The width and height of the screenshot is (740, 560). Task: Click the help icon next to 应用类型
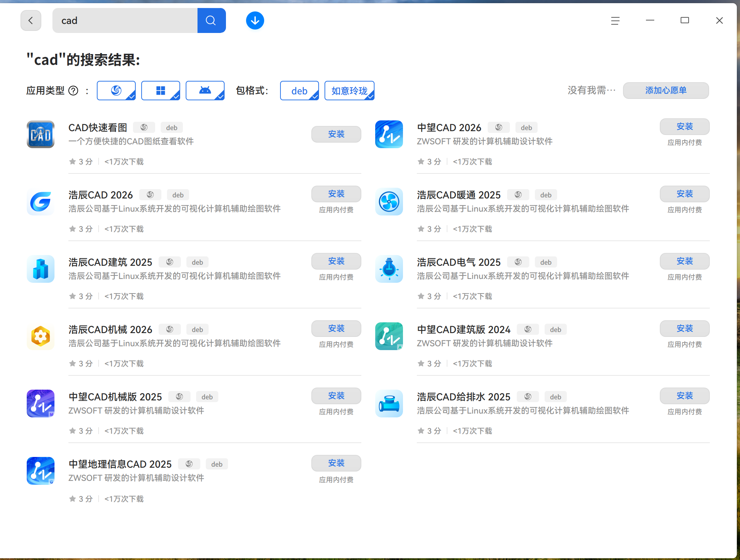click(73, 91)
